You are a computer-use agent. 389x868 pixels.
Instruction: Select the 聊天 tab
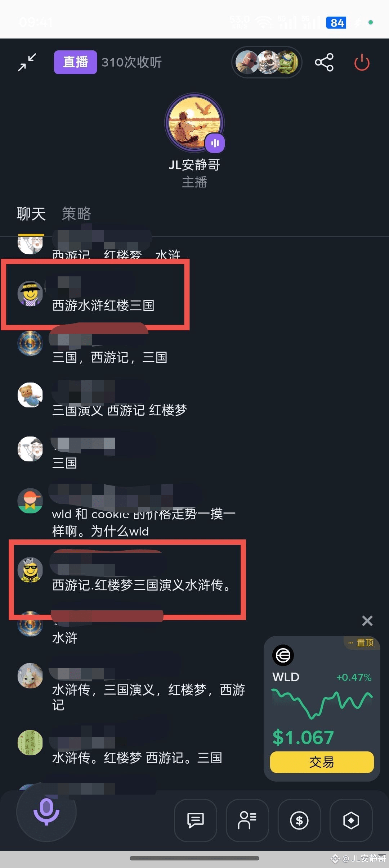[31, 214]
